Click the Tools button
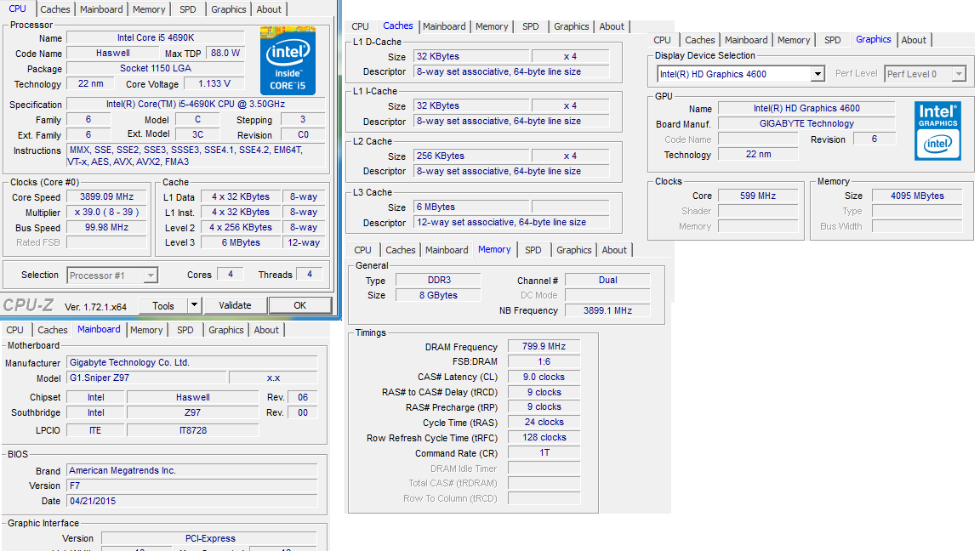This screenshot has width=980, height=551. [x=163, y=305]
